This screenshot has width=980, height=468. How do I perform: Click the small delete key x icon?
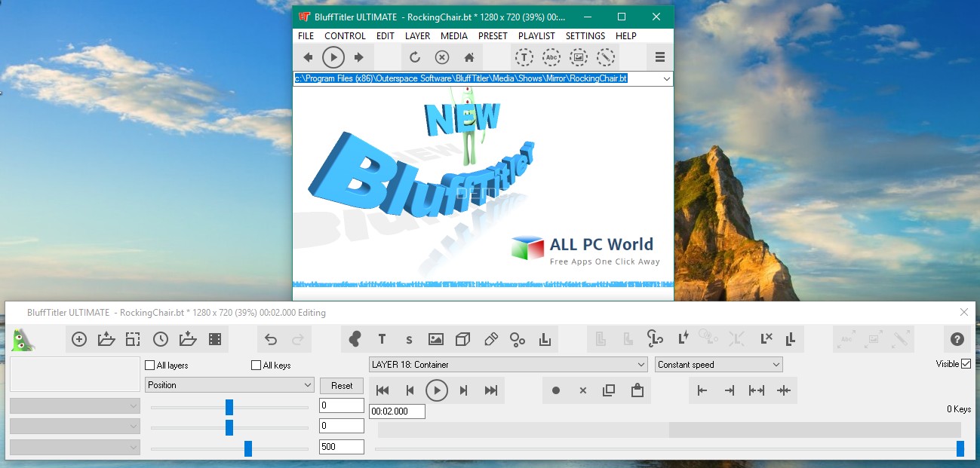582,390
